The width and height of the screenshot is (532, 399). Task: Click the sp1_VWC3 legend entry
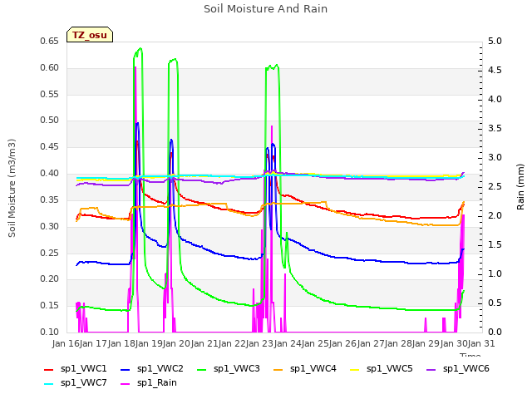[x=229, y=369]
